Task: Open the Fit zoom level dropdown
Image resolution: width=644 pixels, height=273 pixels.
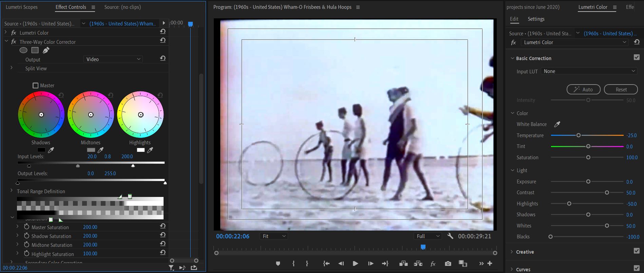Action: [x=274, y=236]
